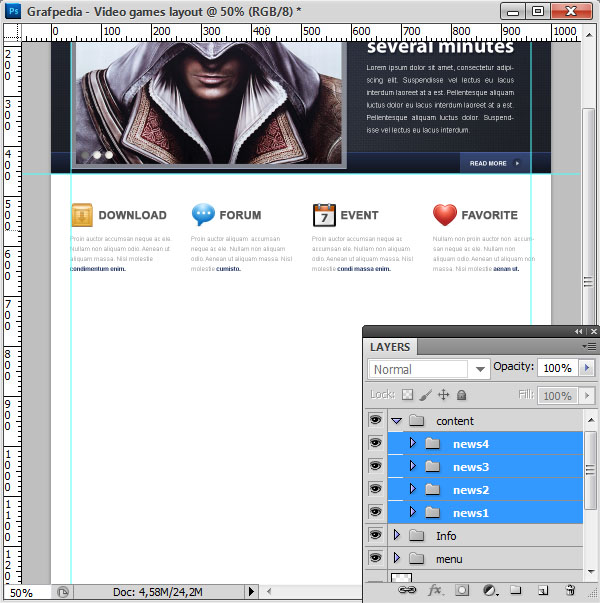Click the aenan ut link under Favorite
600x603 pixels.
pos(506,269)
